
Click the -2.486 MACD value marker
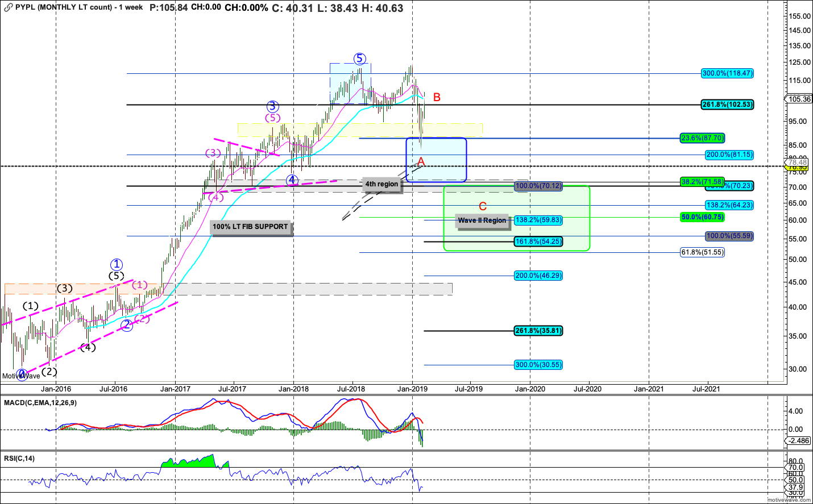click(799, 441)
